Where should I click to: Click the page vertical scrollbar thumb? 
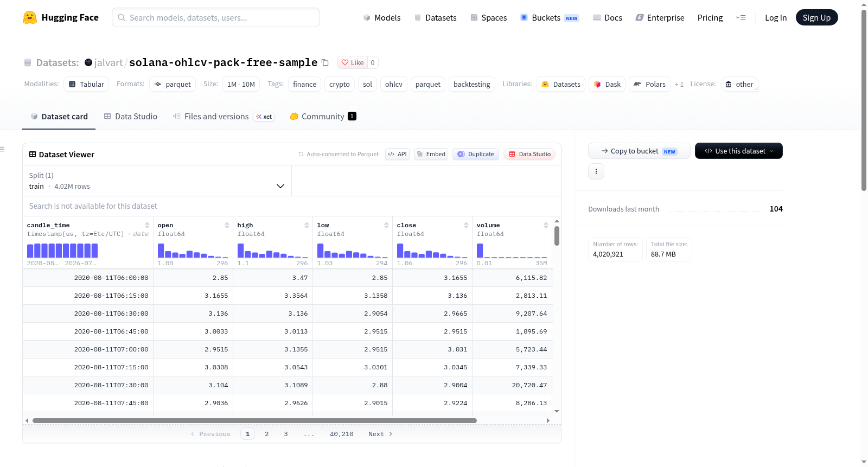click(x=864, y=100)
